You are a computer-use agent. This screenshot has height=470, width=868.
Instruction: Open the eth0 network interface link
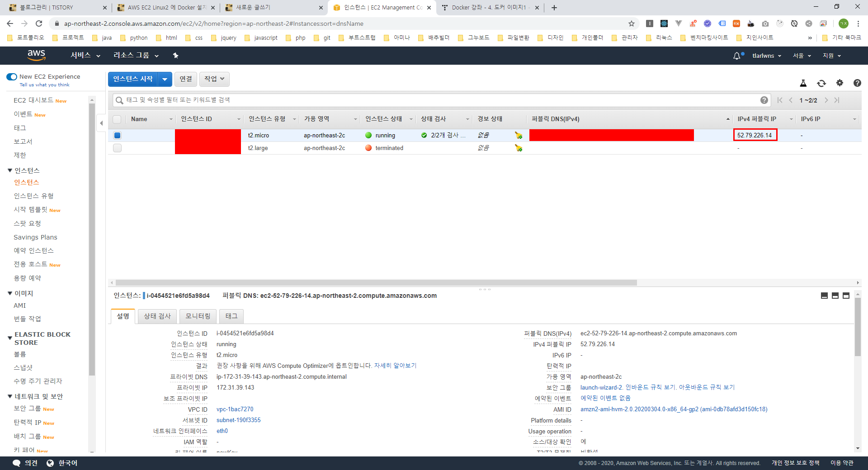click(222, 431)
